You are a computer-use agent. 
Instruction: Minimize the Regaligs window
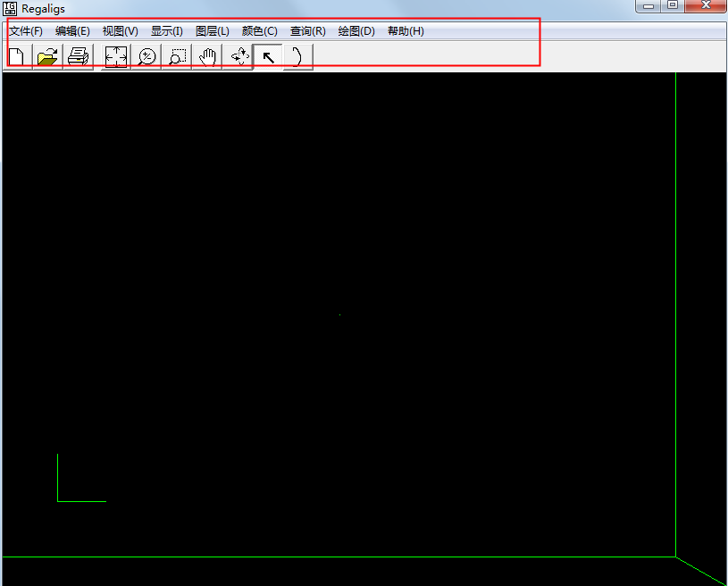pos(649,6)
